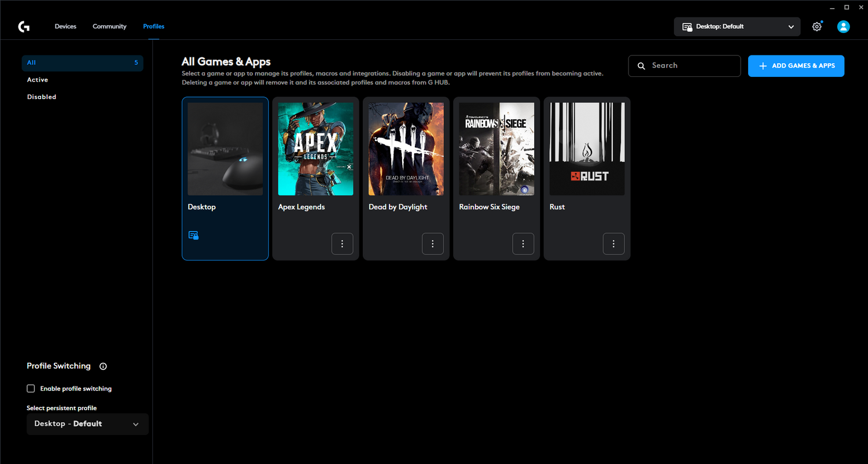Click the Desktop card title text
Image resolution: width=868 pixels, height=464 pixels.
click(x=202, y=207)
